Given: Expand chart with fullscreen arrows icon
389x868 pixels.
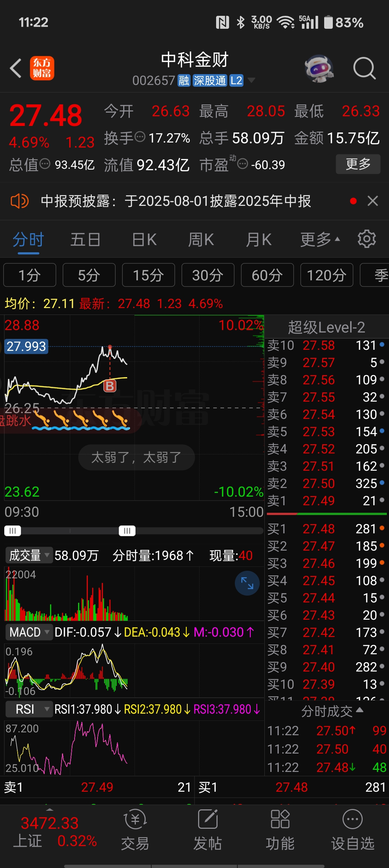Looking at the screenshot, I should pos(247,583).
